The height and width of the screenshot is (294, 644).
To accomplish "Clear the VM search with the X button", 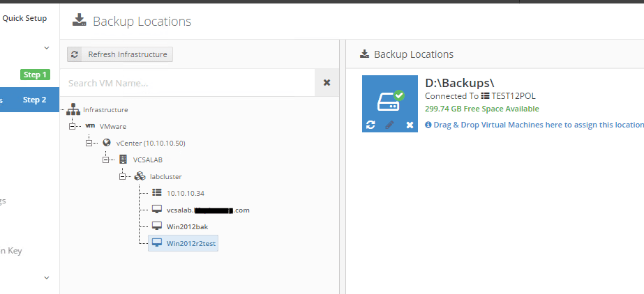I will pos(327,83).
